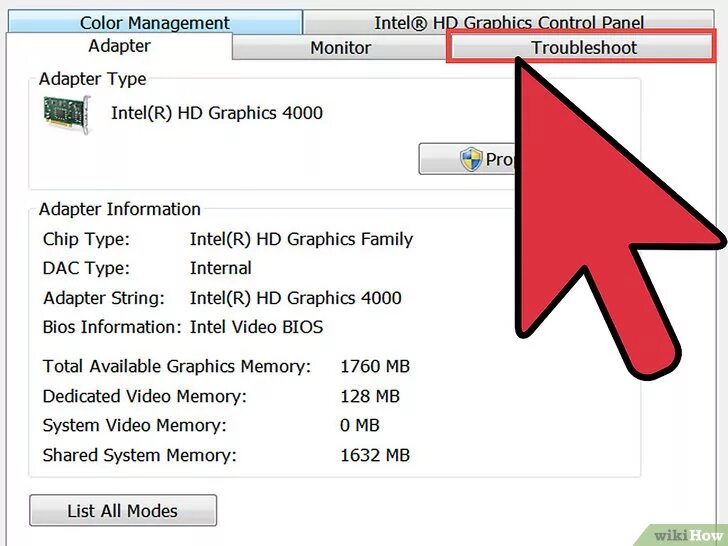Image resolution: width=728 pixels, height=546 pixels.
Task: Click the Bios Information value Intel Video BIOS
Action: pos(256,327)
